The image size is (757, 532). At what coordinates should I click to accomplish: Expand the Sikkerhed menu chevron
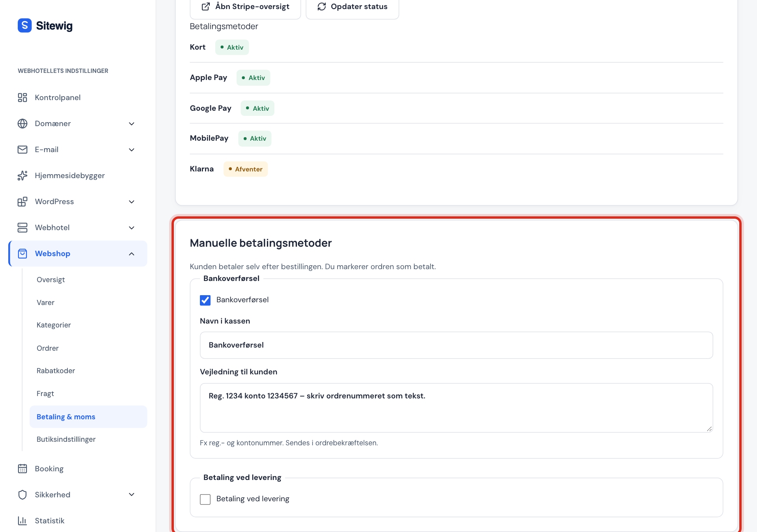pos(132,495)
